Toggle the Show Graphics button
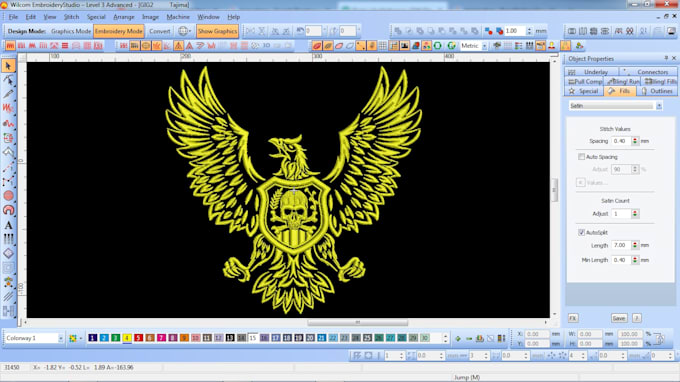The width and height of the screenshot is (680, 382). click(x=217, y=31)
